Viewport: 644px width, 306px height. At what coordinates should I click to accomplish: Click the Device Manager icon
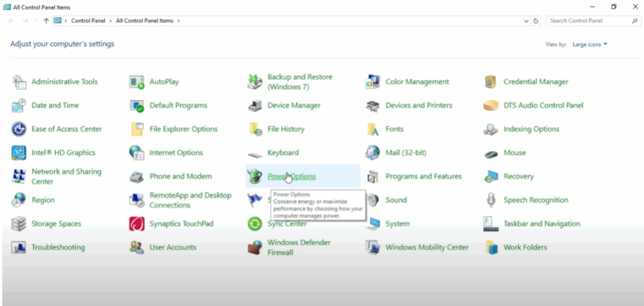pyautogui.click(x=255, y=106)
